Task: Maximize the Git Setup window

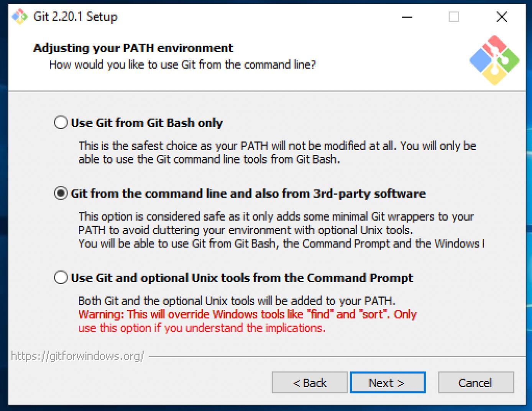Action: tap(454, 17)
